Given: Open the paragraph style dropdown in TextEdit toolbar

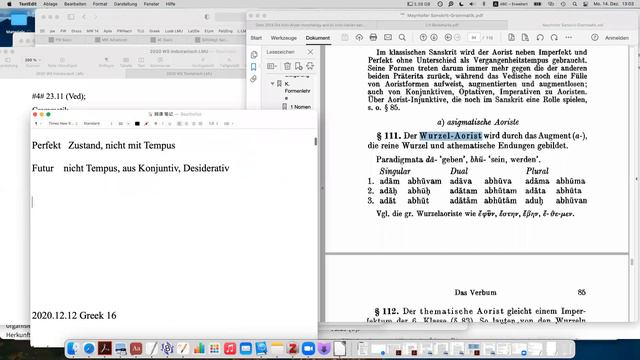Looking at the screenshot, I should point(38,124).
